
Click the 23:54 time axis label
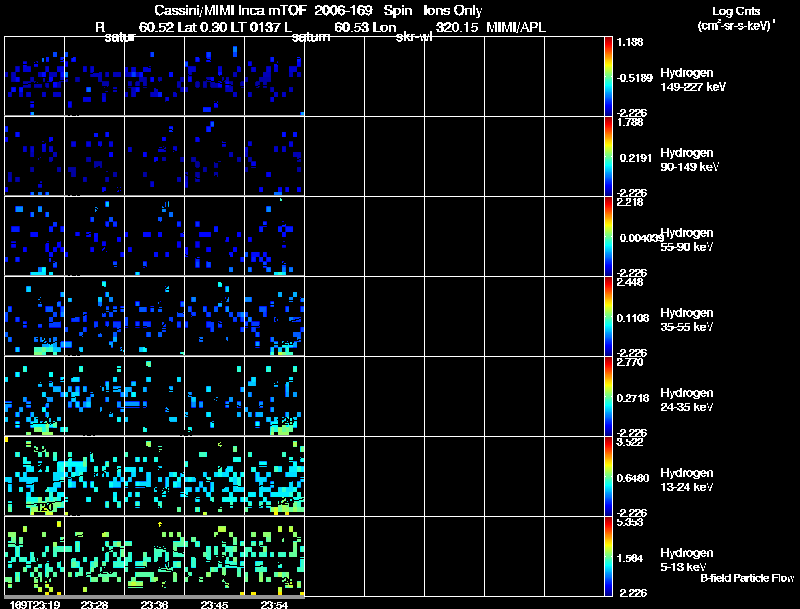pyautogui.click(x=274, y=604)
